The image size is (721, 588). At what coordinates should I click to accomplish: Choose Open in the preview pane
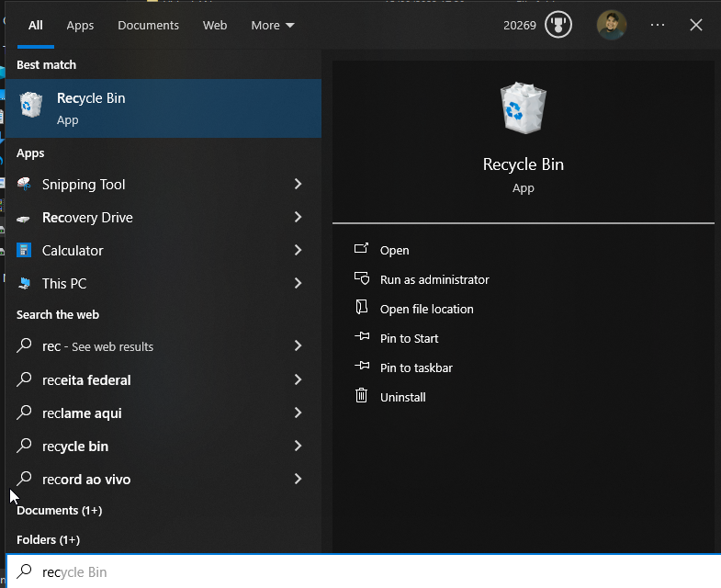(395, 250)
